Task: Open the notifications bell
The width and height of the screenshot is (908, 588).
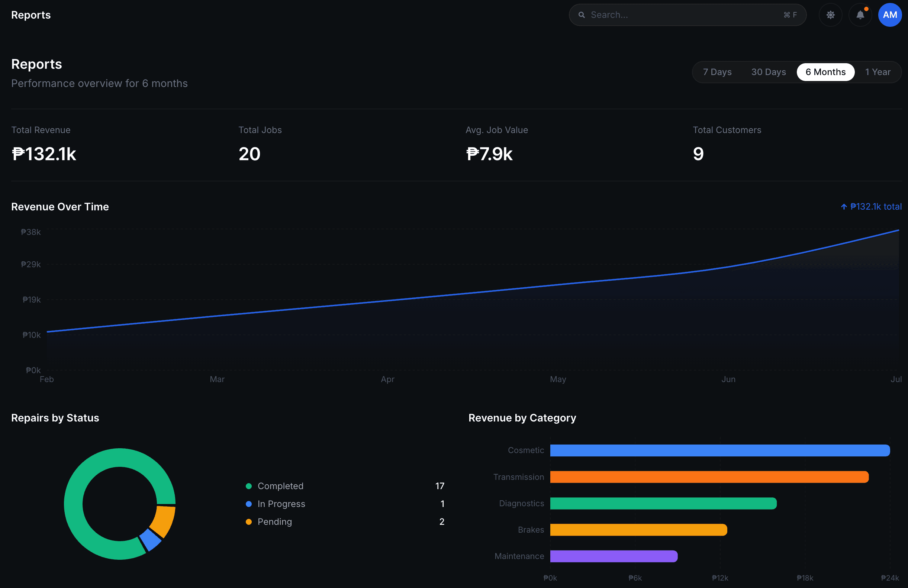Action: click(x=860, y=15)
